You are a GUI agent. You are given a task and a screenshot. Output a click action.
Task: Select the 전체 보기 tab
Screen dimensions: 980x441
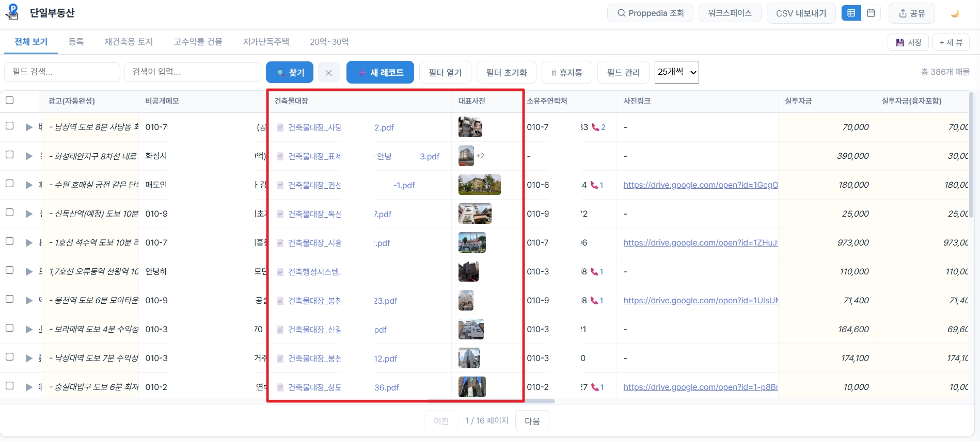[31, 42]
